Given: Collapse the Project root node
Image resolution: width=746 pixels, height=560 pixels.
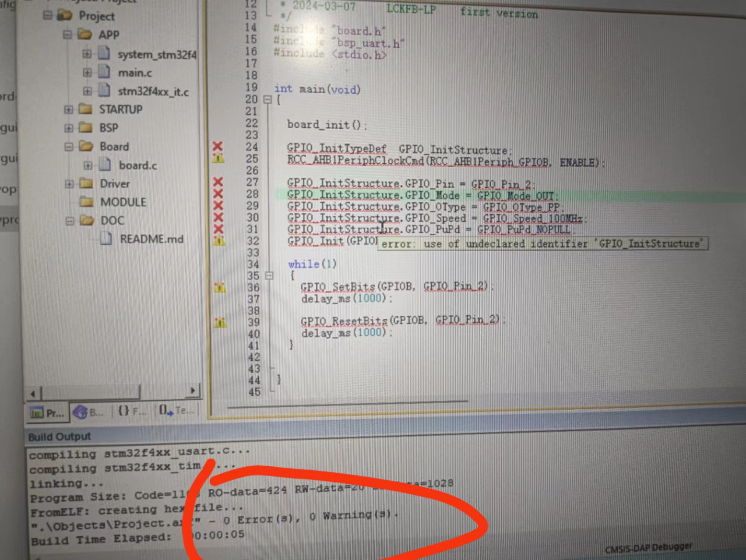Looking at the screenshot, I should tap(48, 16).
